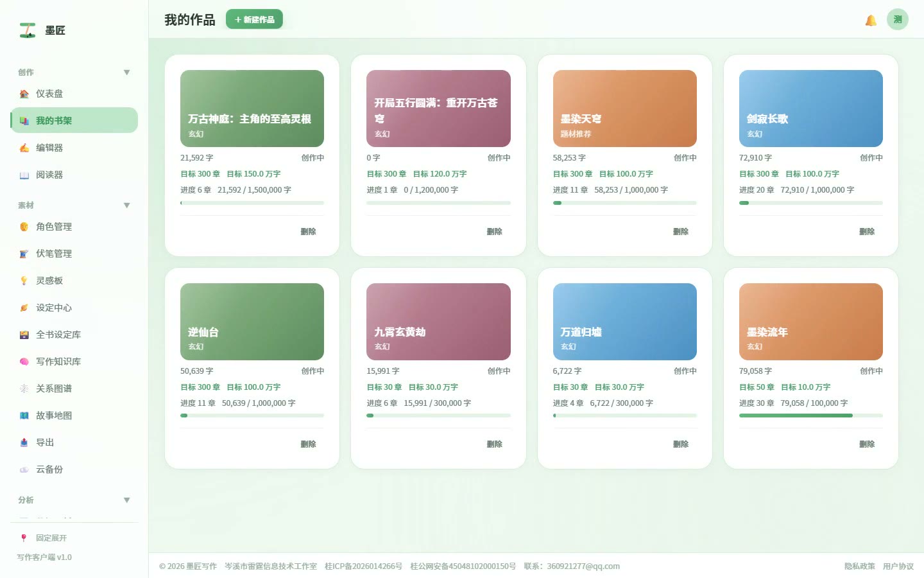Collapse the 分析 section arrow

point(126,500)
